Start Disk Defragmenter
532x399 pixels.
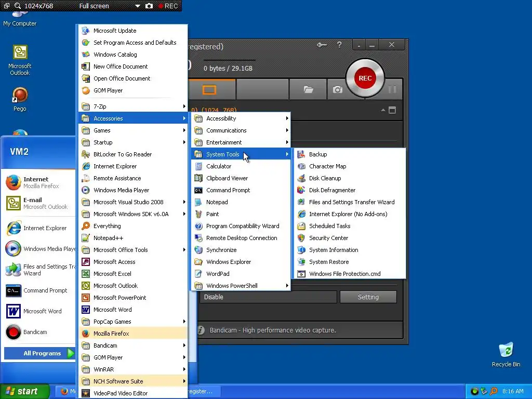click(x=349, y=190)
